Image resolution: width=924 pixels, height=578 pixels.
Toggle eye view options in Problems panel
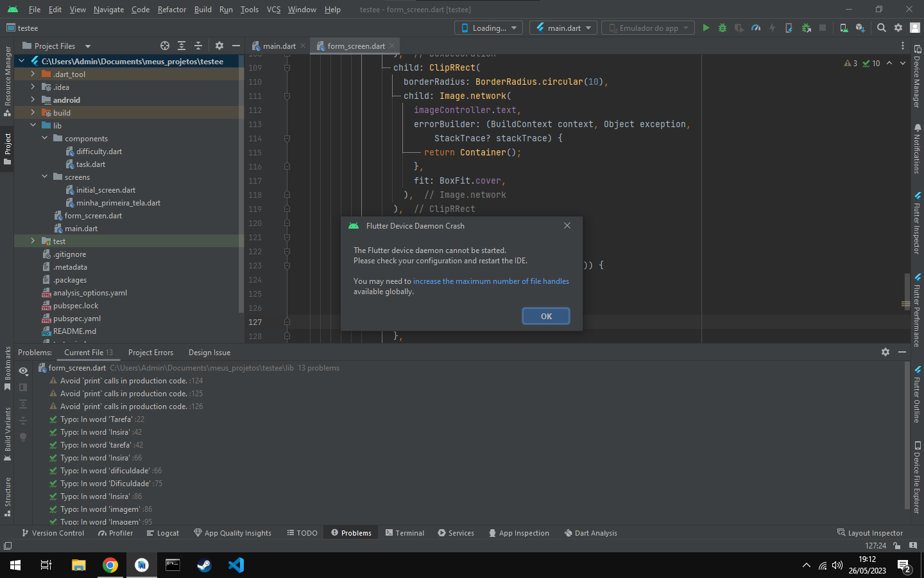click(x=23, y=371)
